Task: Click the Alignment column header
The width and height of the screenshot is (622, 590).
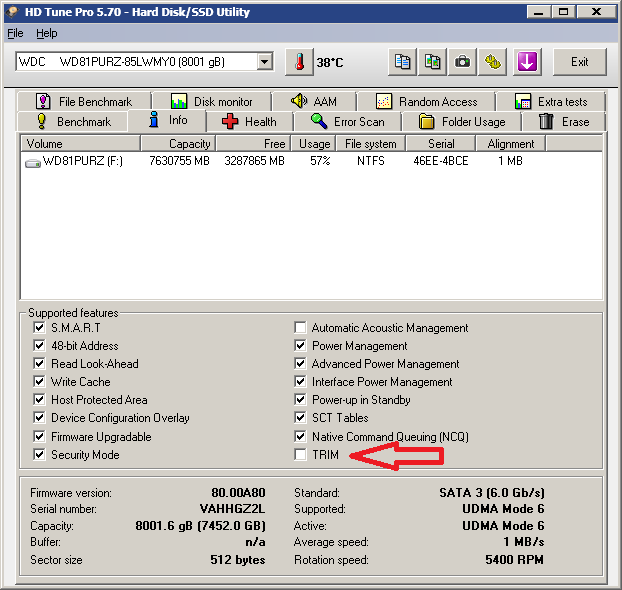Action: click(511, 144)
